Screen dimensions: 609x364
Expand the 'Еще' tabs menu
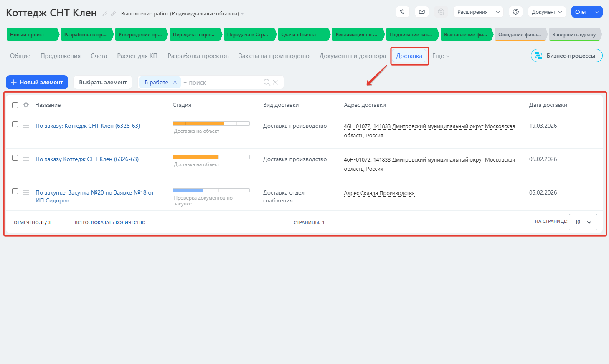tap(441, 56)
